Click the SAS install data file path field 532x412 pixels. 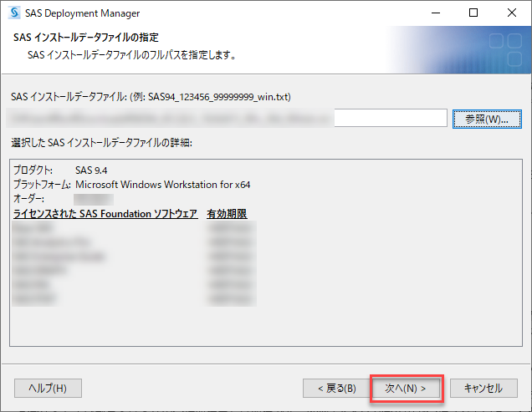point(227,118)
